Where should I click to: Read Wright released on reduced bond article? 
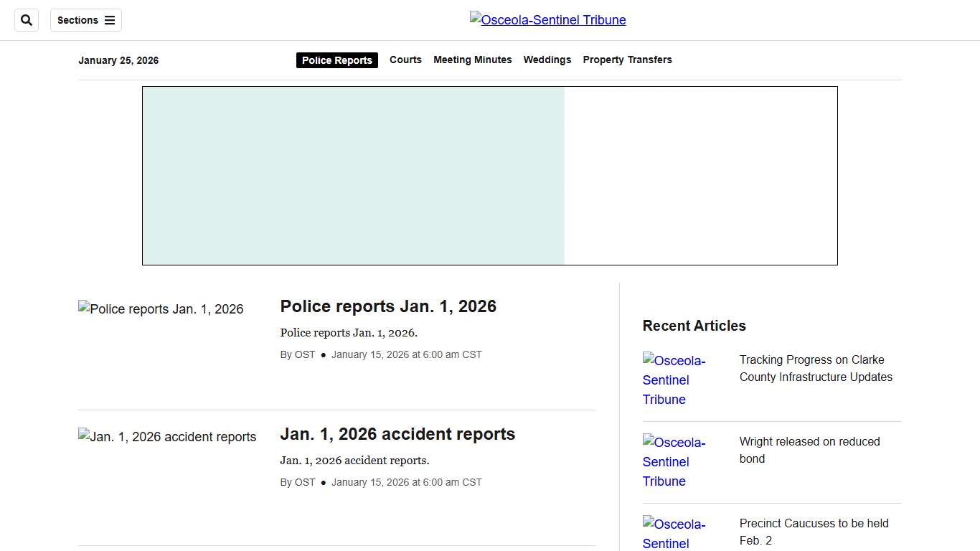point(809,450)
